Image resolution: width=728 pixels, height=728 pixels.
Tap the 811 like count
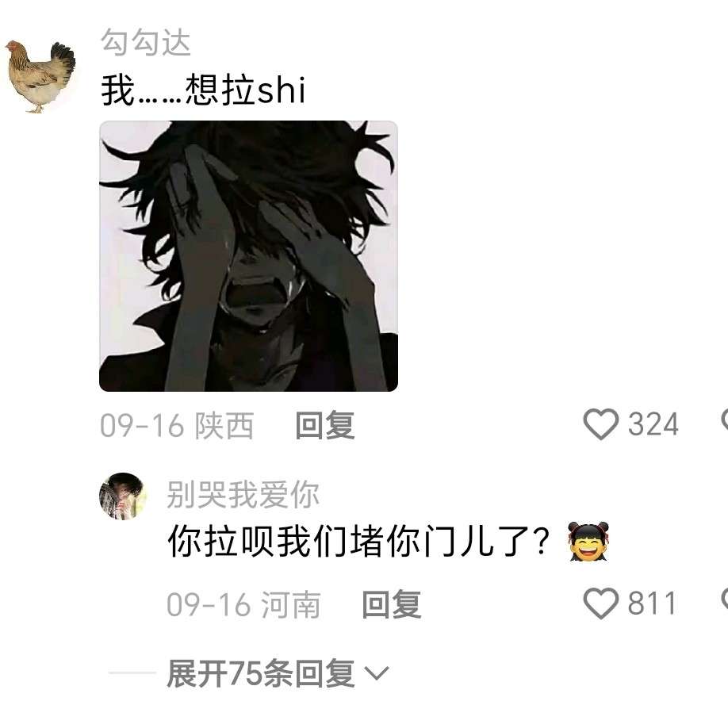(652, 603)
